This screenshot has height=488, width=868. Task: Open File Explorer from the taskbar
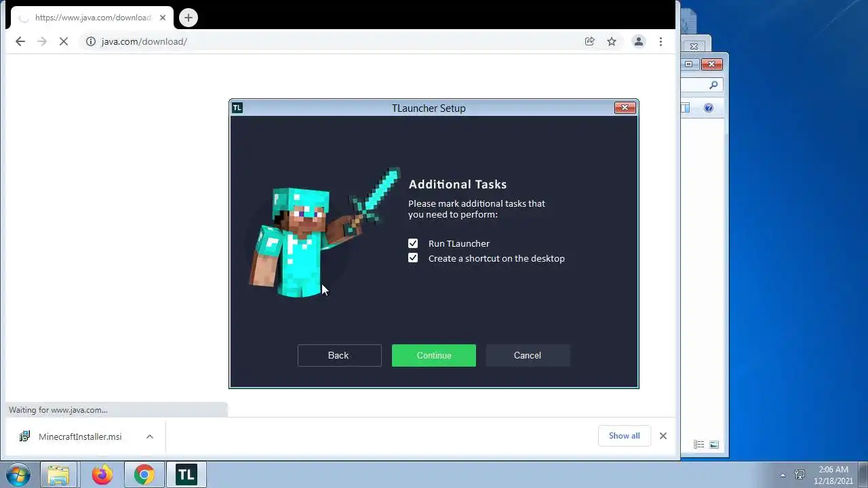click(x=58, y=474)
